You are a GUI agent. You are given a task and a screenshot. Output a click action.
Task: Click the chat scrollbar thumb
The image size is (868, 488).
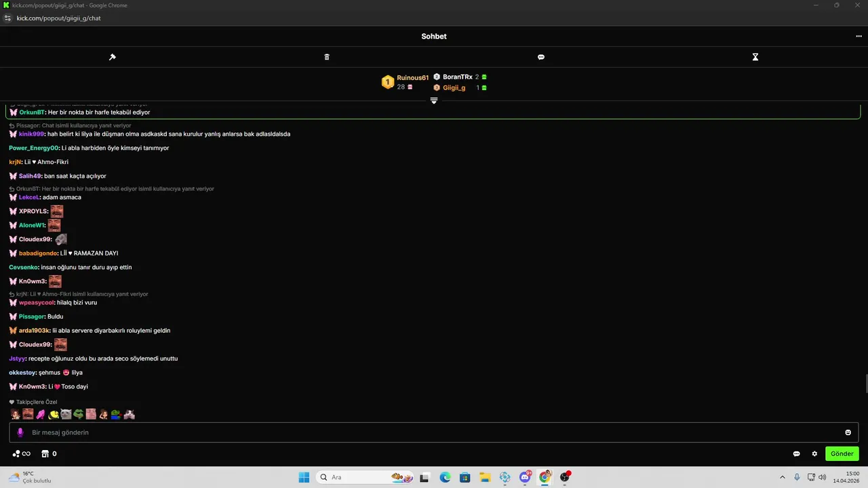pyautogui.click(x=865, y=384)
